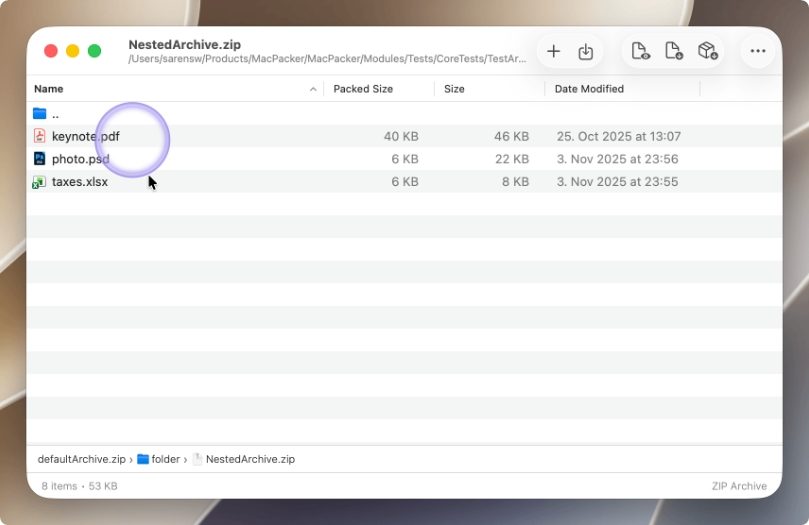Click the Excel icon beside taxes.xlsx
This screenshot has height=525, width=809.
pos(39,182)
